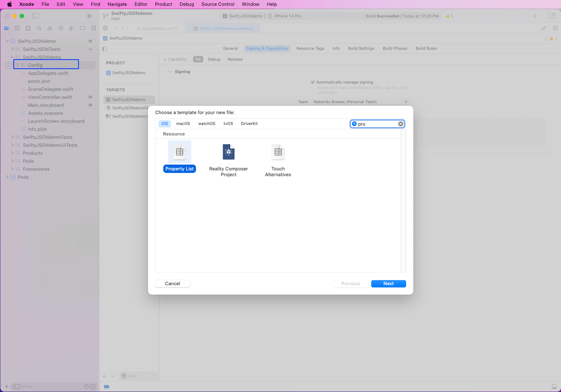Pick the Touch Alternatives template icon
This screenshot has width=561, height=392.
coord(278,152)
